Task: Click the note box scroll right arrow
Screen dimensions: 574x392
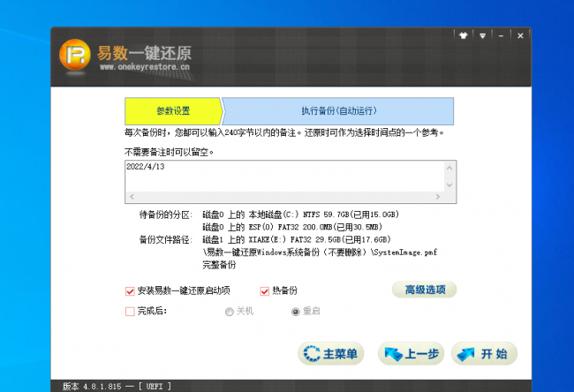Action: (438, 197)
